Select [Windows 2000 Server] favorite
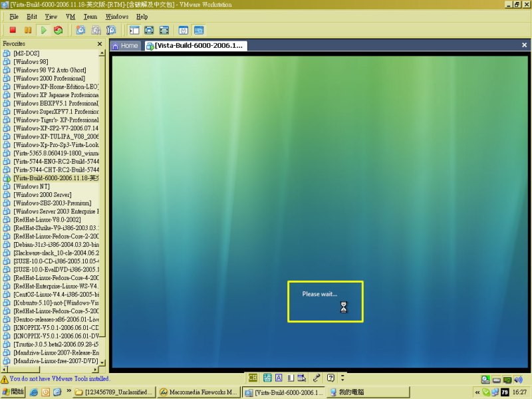The image size is (532, 399). point(43,195)
